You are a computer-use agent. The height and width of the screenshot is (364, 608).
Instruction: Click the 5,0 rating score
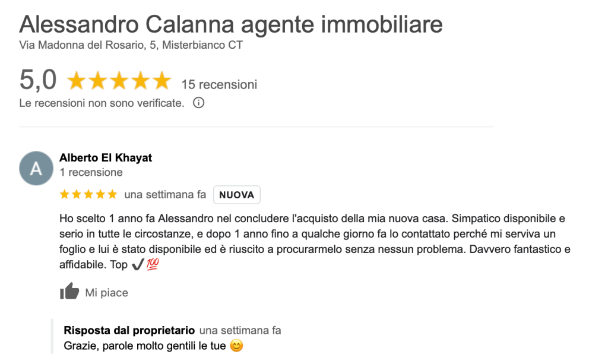[x=38, y=80]
